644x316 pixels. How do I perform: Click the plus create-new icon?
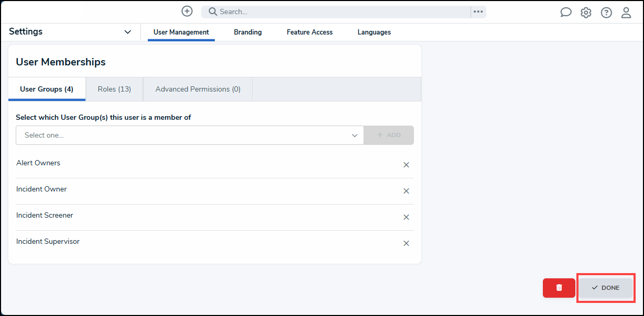point(187,12)
